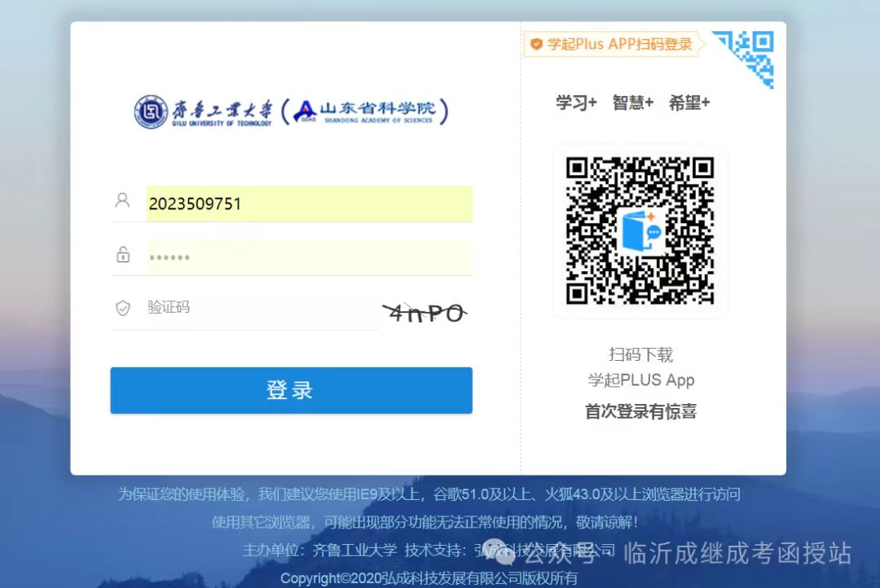Image resolution: width=880 pixels, height=588 pixels.
Task: Click the username field containing 2023509751
Action: pos(310,204)
